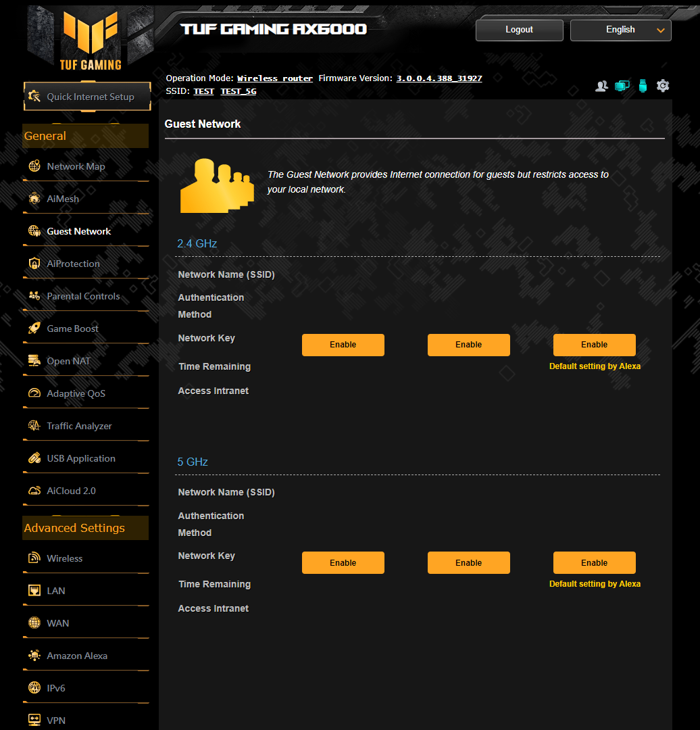
Task: Click the Network Map globe icon
Action: tap(34, 166)
